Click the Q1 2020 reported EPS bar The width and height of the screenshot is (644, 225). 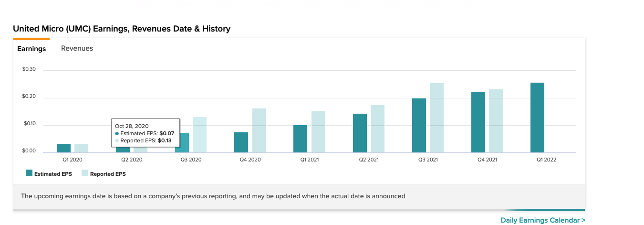[x=81, y=149]
